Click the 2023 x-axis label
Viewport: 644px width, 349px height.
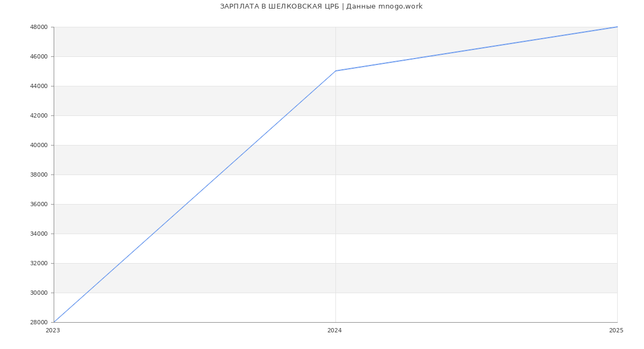(53, 331)
